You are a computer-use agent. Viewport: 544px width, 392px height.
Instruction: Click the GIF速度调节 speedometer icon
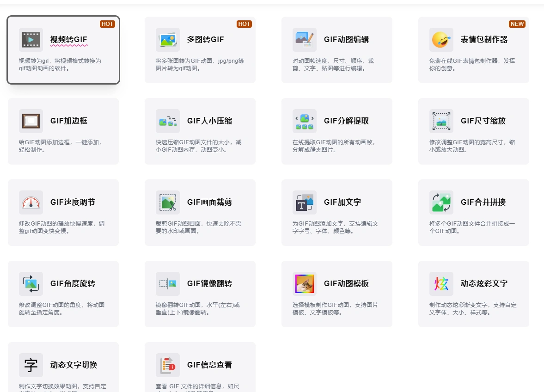[x=31, y=202]
